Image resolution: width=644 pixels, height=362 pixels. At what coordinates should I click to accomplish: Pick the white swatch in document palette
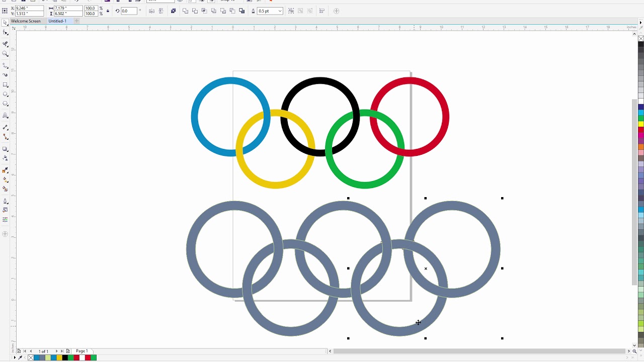[83, 357]
